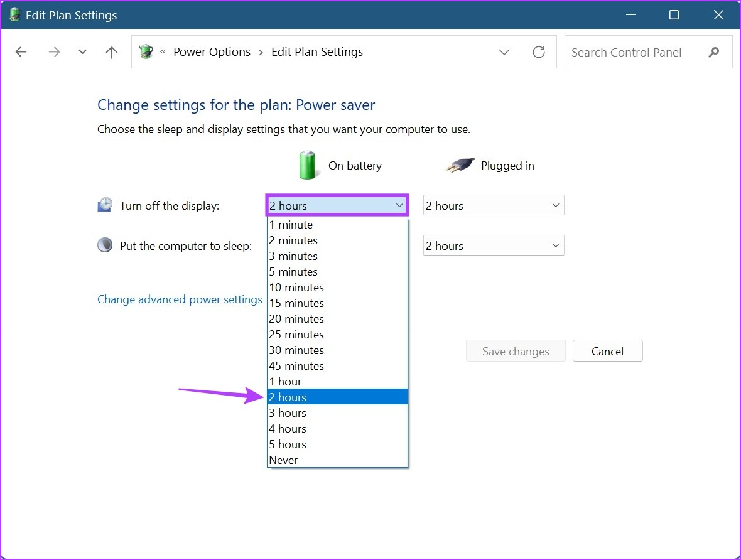Pick the 45 minutes option

click(337, 366)
